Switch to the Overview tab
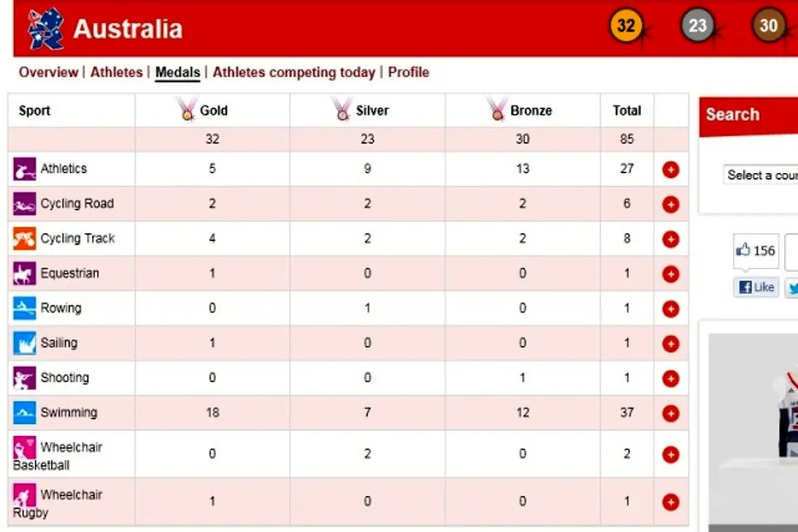Screen dimensions: 798x532 (48, 72)
